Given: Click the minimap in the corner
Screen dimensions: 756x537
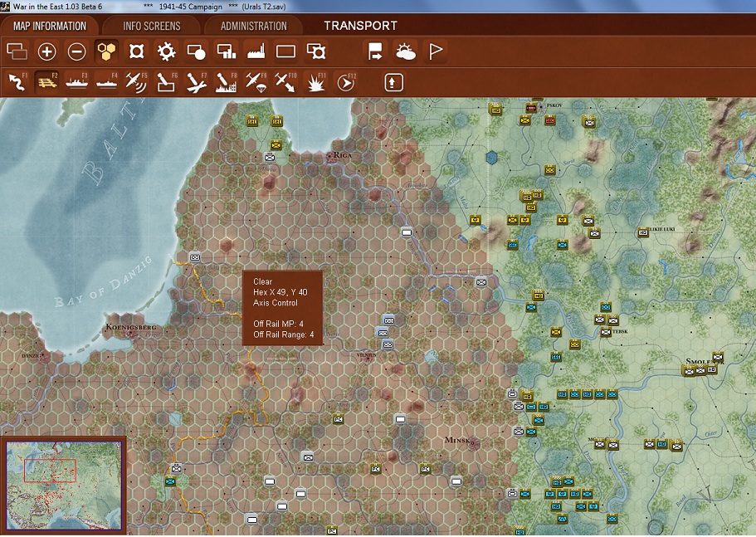Looking at the screenshot, I should [63, 486].
